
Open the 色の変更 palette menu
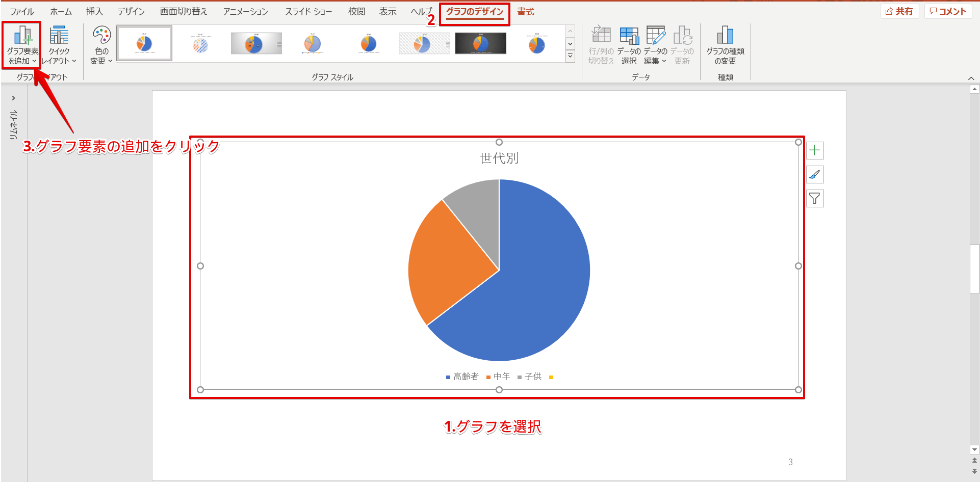(x=101, y=46)
